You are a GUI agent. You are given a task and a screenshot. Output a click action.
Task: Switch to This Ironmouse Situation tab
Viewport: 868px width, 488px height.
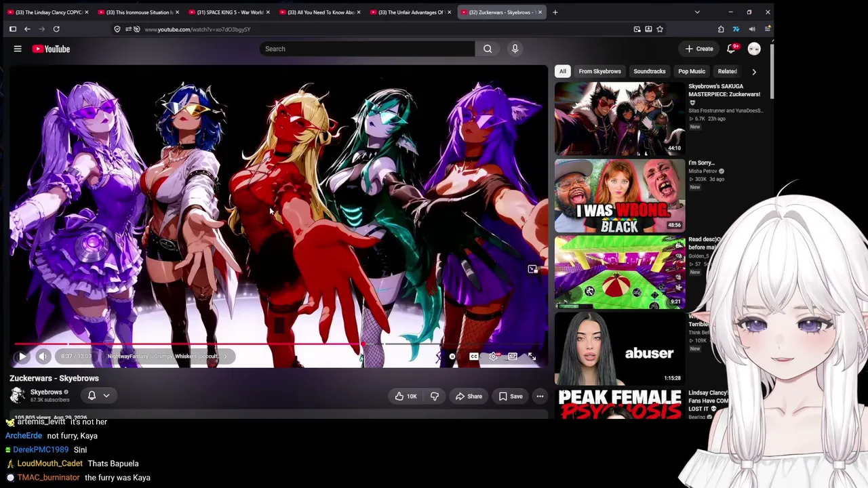click(x=138, y=12)
